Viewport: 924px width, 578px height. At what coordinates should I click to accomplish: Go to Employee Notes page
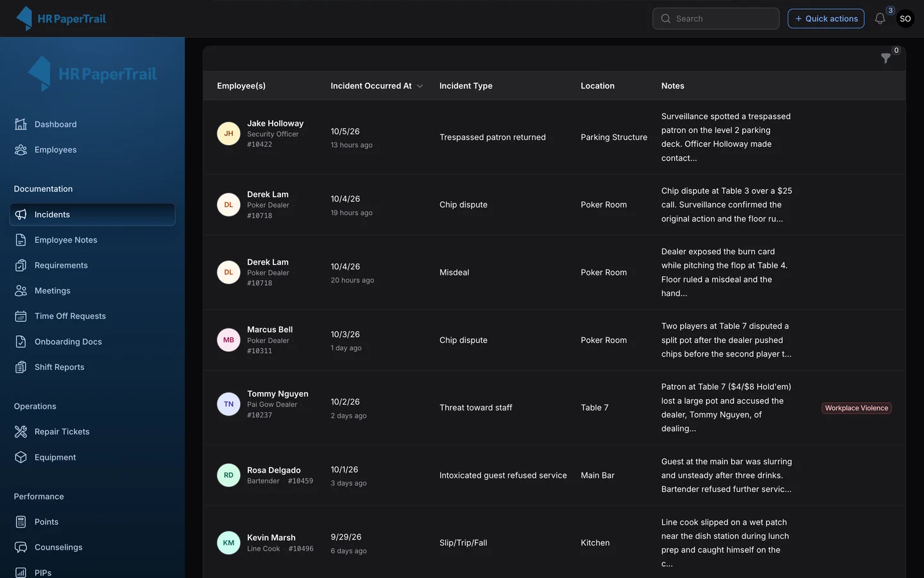[x=92, y=240]
